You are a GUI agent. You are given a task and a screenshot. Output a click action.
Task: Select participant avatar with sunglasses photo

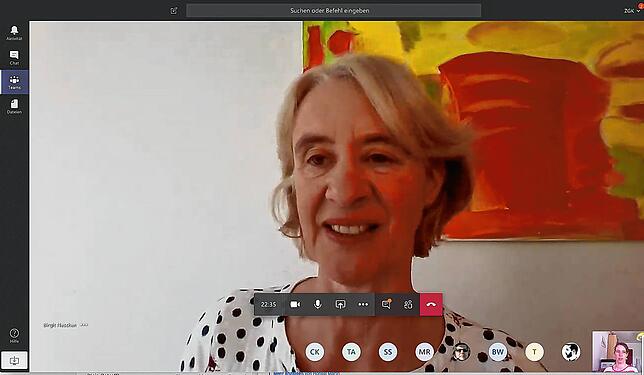pos(461,352)
